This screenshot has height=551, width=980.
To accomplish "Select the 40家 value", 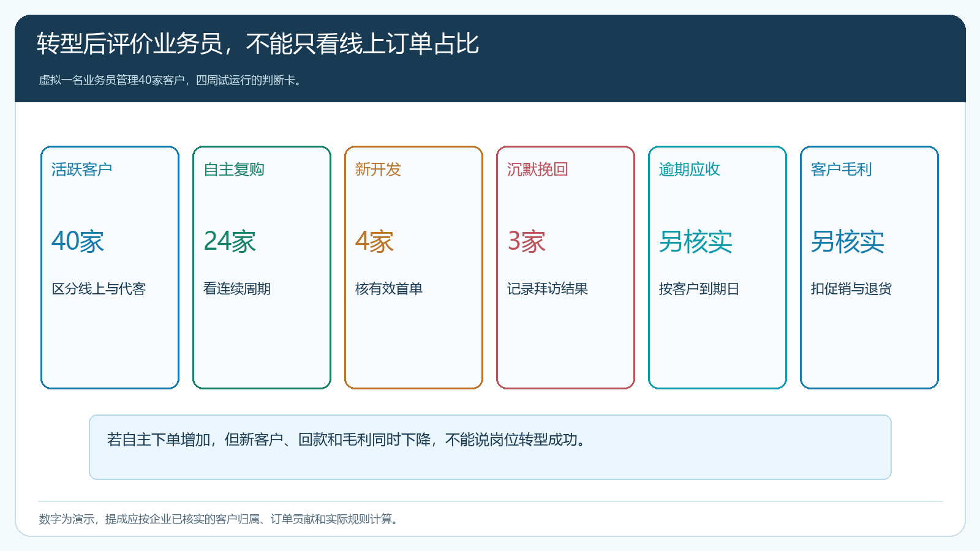I will point(78,241).
